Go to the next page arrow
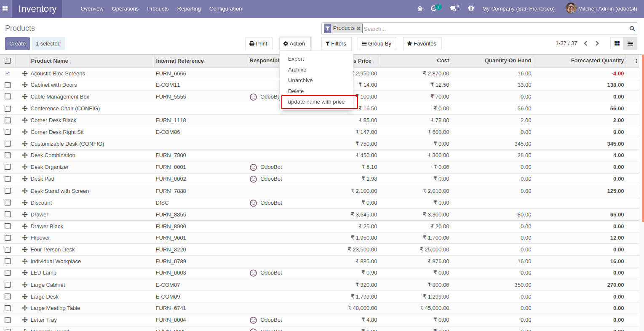The width and height of the screenshot is (644, 331). point(597,43)
